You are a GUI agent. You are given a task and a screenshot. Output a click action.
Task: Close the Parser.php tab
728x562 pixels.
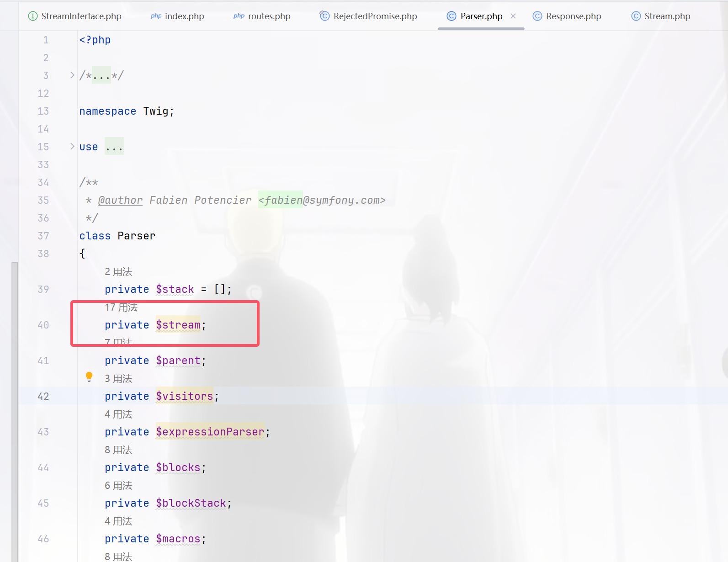[x=513, y=16]
